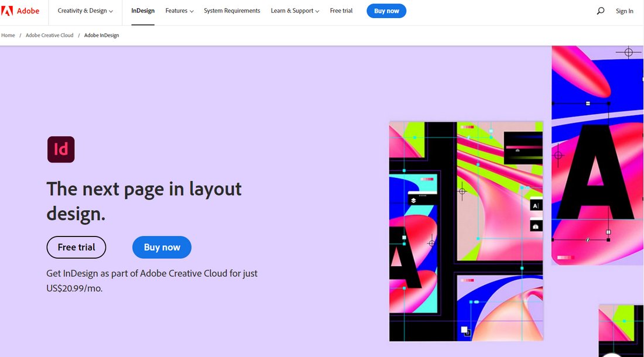Open System Requirements in nav bar

click(x=232, y=11)
